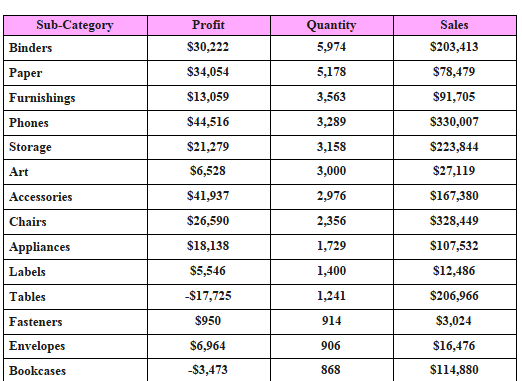The width and height of the screenshot is (522, 381).
Task: Click the Profit column header
Action: pyautogui.click(x=209, y=25)
